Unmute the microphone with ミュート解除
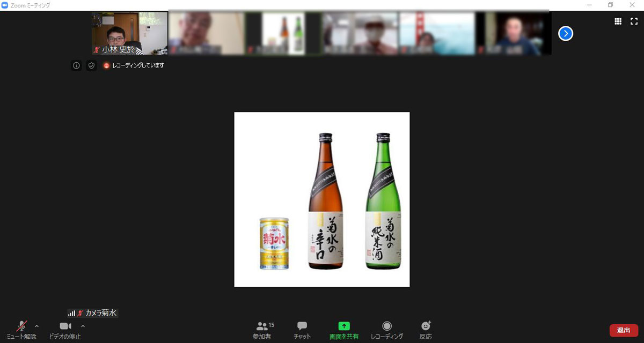The width and height of the screenshot is (644, 343). coord(21,330)
